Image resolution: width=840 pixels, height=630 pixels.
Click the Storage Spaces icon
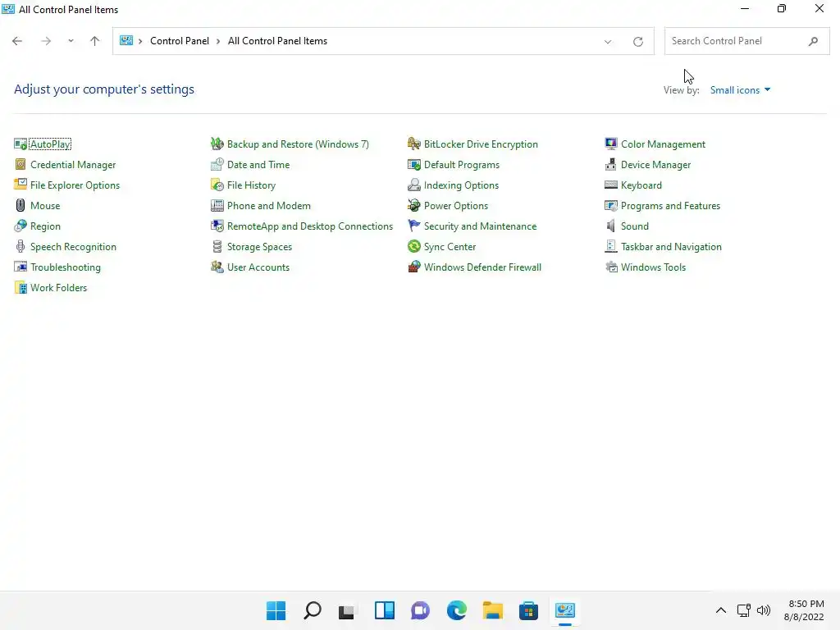pos(217,246)
